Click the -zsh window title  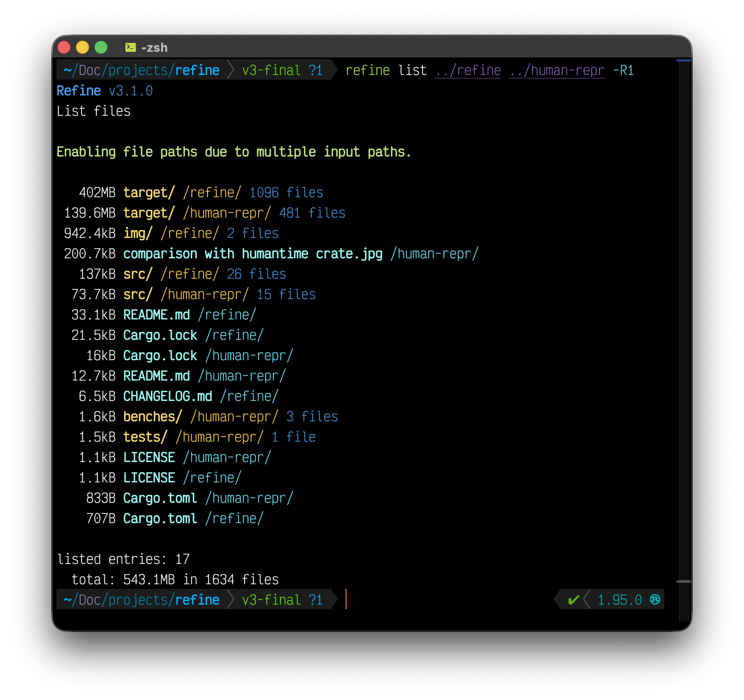(154, 48)
